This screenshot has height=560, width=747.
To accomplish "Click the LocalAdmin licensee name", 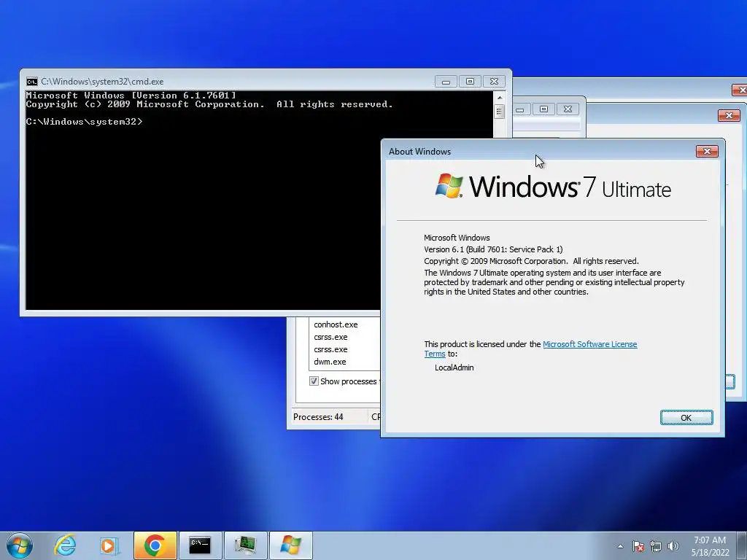I will (x=454, y=367).
